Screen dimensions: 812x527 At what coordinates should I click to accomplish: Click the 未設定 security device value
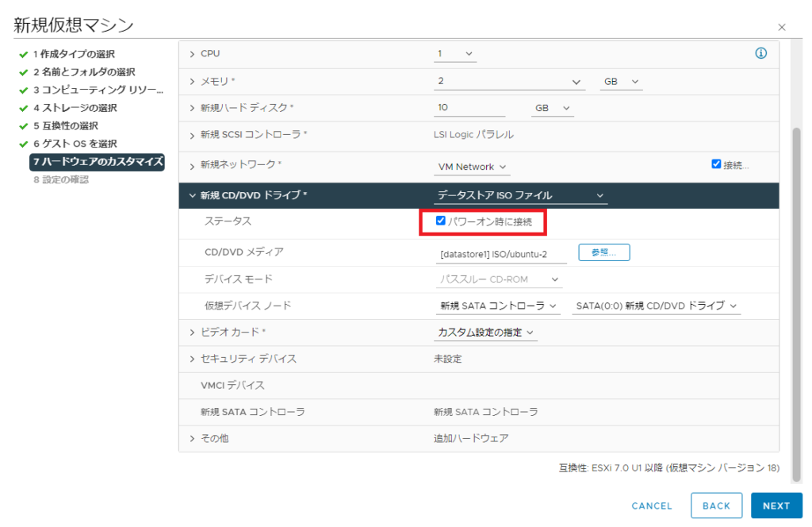pyautogui.click(x=447, y=359)
